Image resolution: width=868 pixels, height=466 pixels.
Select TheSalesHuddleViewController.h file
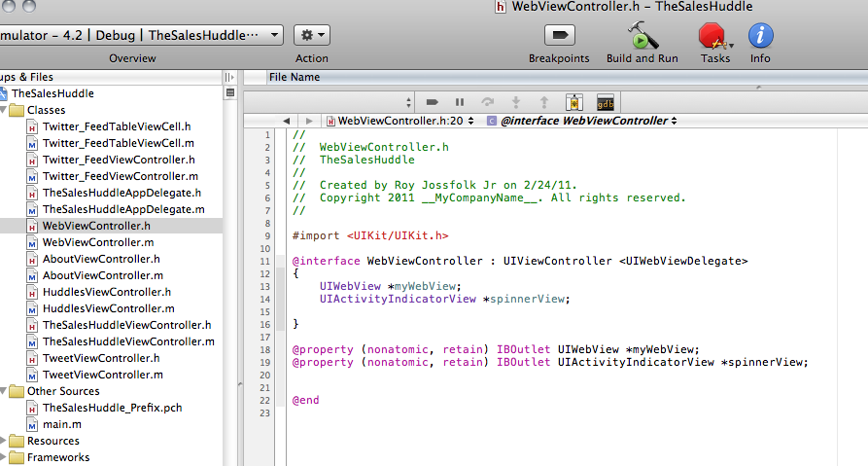[x=126, y=326]
